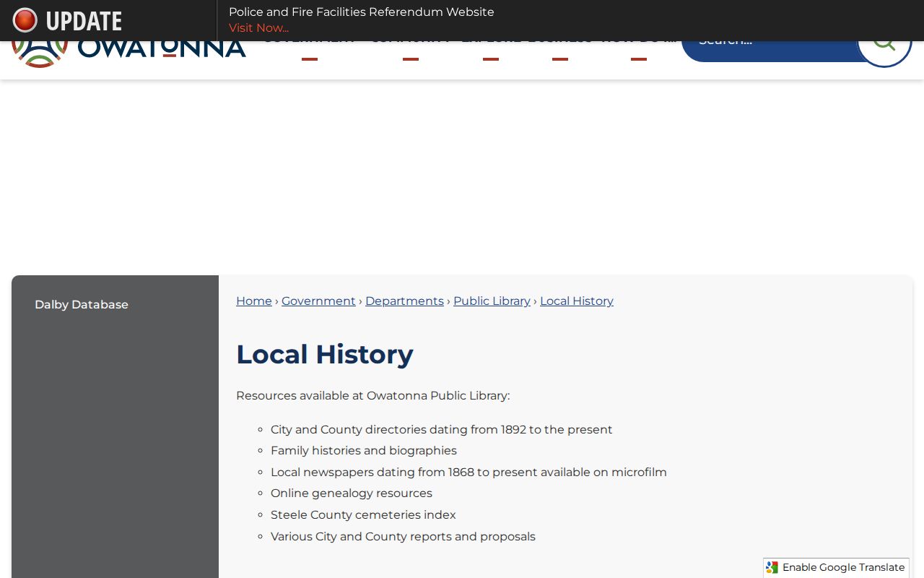Click the Enable Google Translate button
The height and width of the screenshot is (578, 924).
click(x=836, y=568)
